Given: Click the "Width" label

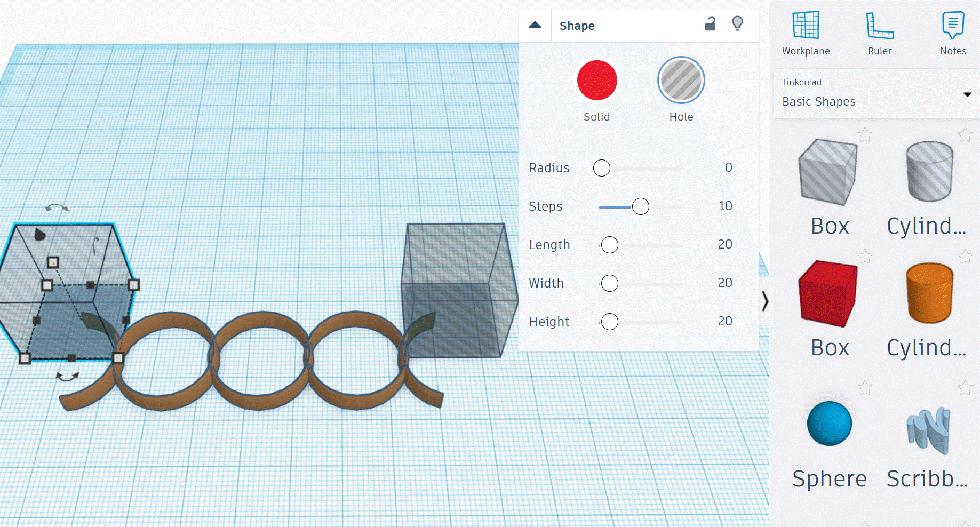Looking at the screenshot, I should (x=546, y=283).
